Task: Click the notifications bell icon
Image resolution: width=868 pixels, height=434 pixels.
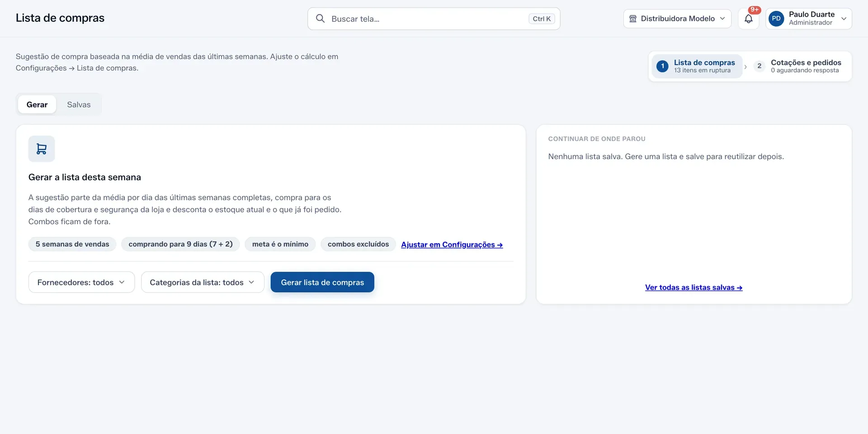Action: (749, 19)
